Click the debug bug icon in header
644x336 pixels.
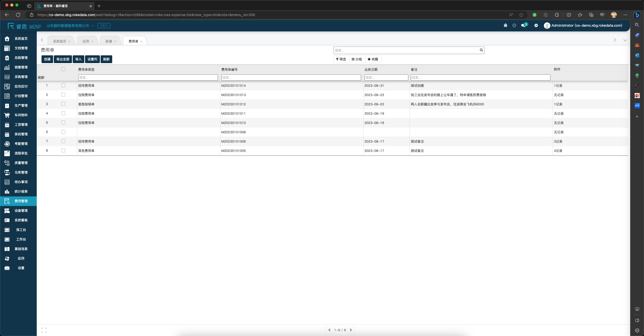tap(505, 25)
